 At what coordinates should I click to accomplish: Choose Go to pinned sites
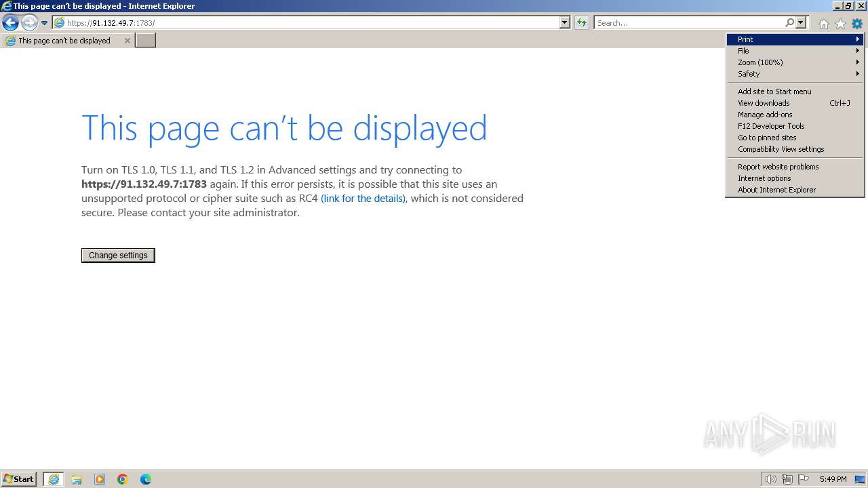[x=795, y=138]
